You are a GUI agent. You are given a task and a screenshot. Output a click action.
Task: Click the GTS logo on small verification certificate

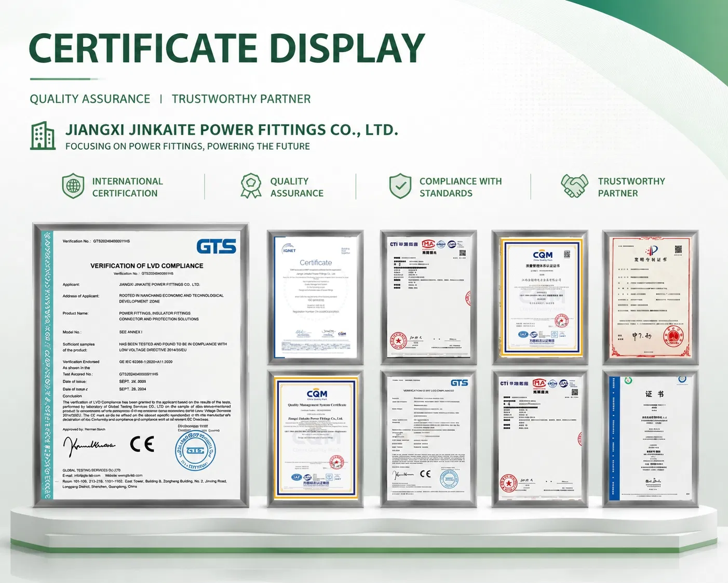459,383
